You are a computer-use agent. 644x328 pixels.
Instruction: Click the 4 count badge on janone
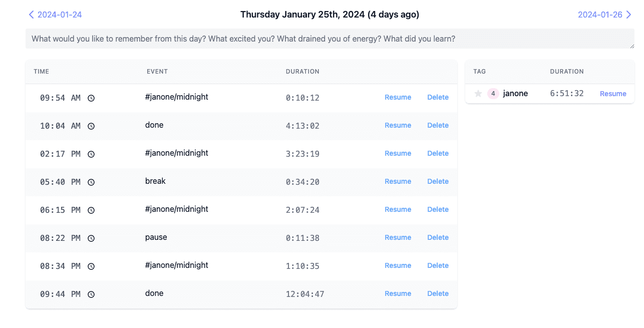pos(493,94)
